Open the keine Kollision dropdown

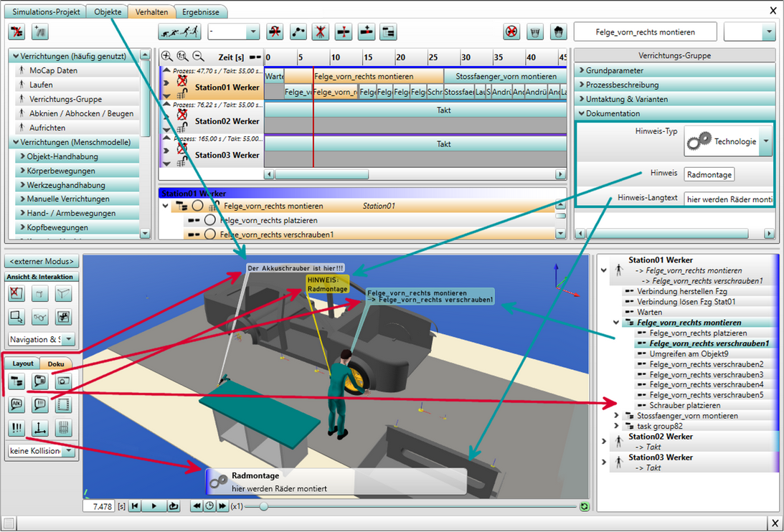click(x=68, y=451)
